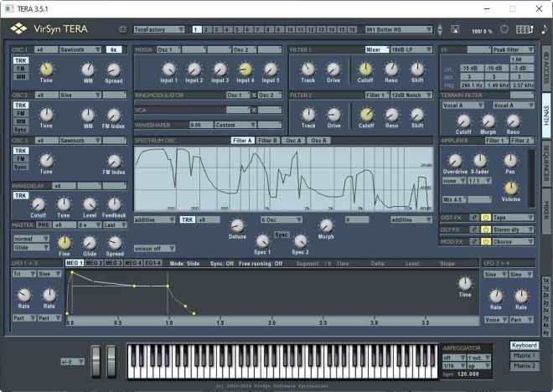The image size is (553, 392).
Task: Click the Master Fine knob
Action: coord(65,243)
